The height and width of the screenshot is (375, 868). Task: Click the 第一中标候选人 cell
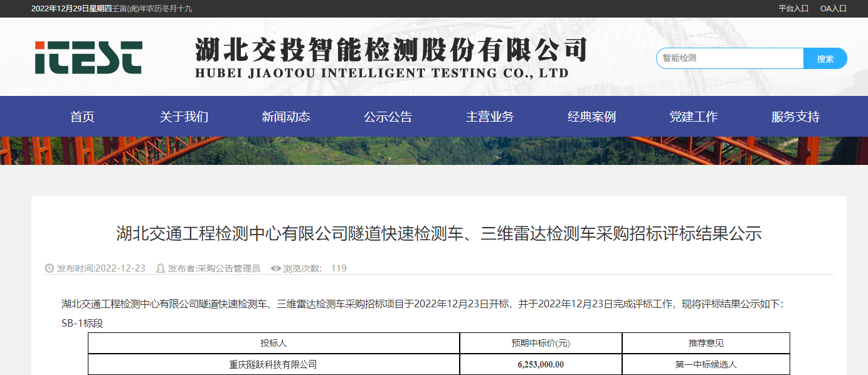pyautogui.click(x=706, y=364)
